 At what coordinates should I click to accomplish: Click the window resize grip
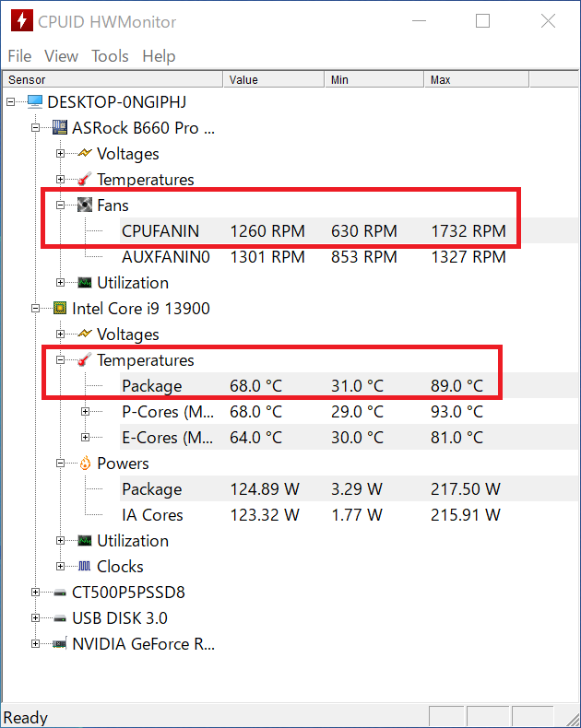[x=573, y=720]
